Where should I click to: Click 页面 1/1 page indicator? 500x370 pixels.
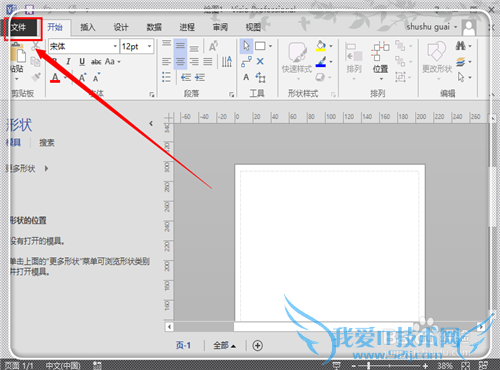[19, 365]
